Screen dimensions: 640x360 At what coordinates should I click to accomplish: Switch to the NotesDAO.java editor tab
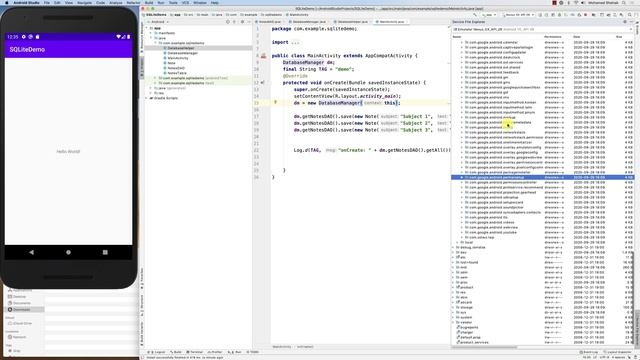[270, 22]
